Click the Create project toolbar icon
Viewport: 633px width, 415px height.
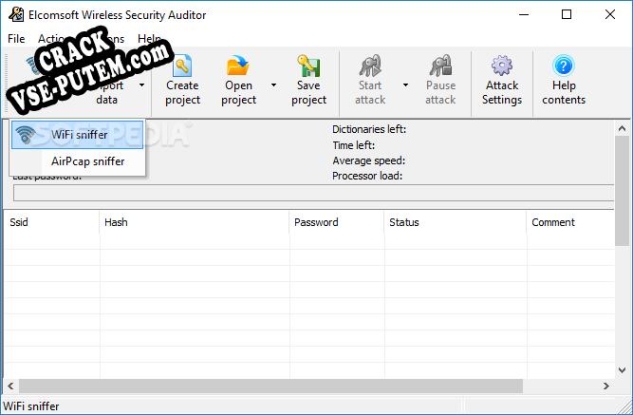pyautogui.click(x=182, y=66)
